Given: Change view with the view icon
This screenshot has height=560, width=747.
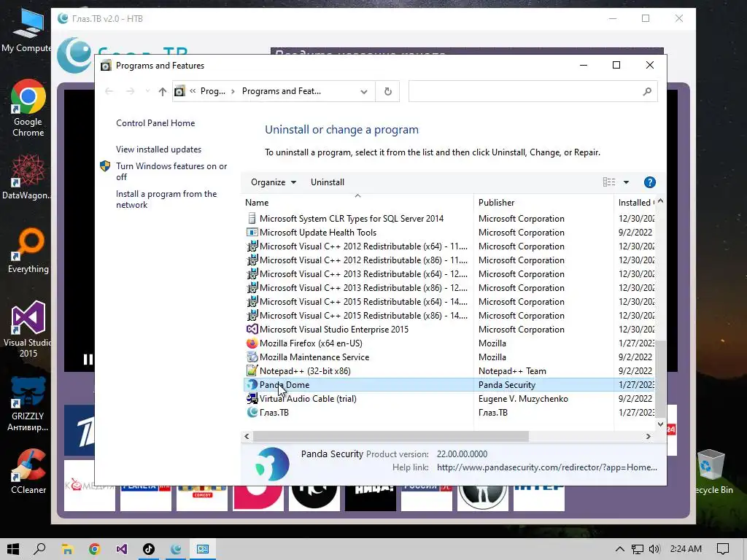Looking at the screenshot, I should coord(609,182).
